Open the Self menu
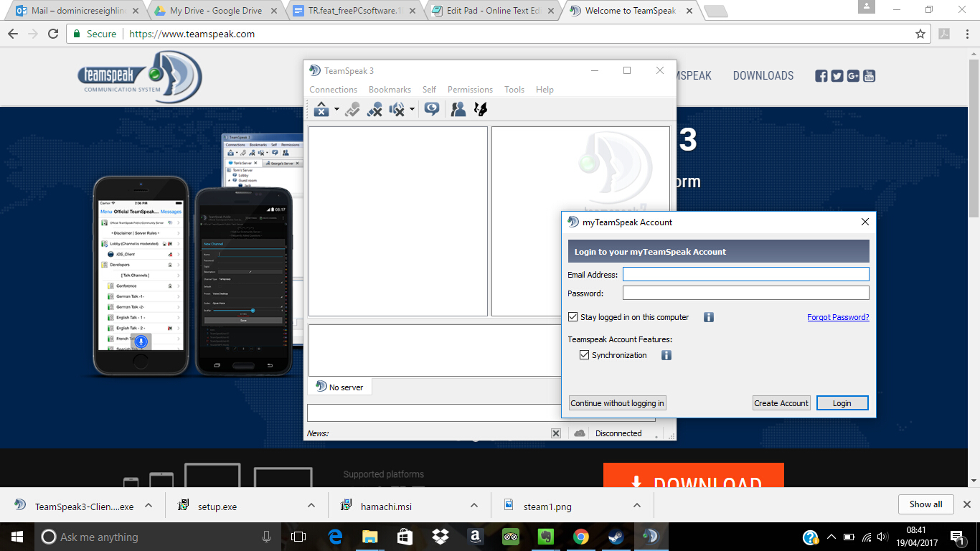The width and height of the screenshot is (980, 551). pyautogui.click(x=429, y=90)
